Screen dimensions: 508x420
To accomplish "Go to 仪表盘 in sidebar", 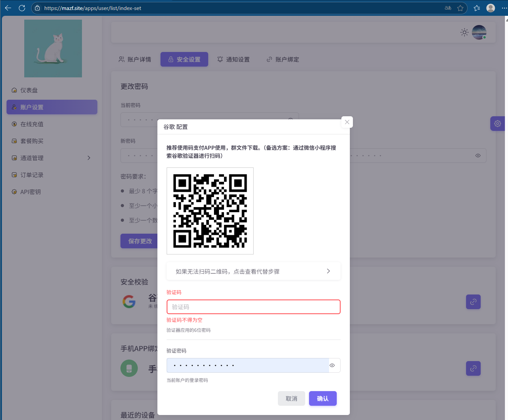I will [x=52, y=90].
